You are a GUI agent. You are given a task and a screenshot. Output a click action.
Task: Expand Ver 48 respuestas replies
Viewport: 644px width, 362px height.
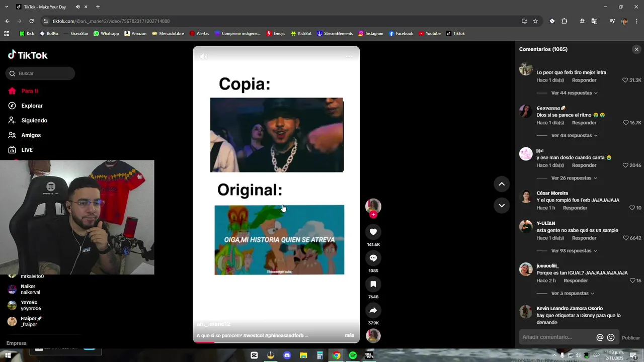click(x=574, y=135)
